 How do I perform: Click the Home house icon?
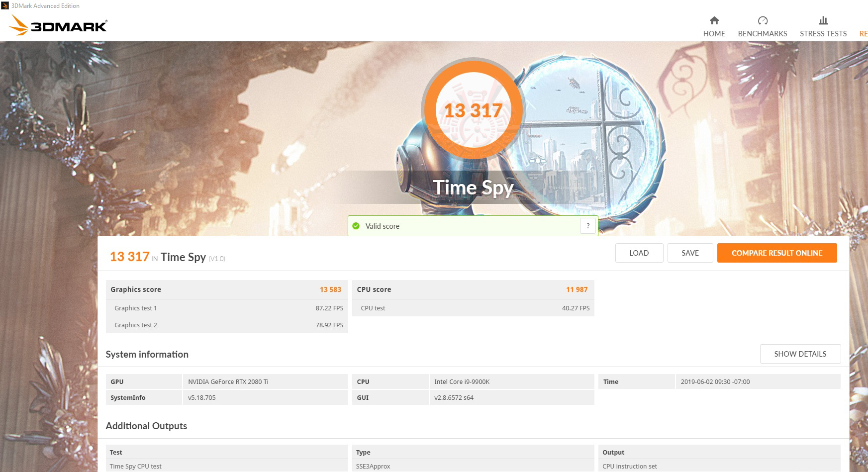coord(714,20)
